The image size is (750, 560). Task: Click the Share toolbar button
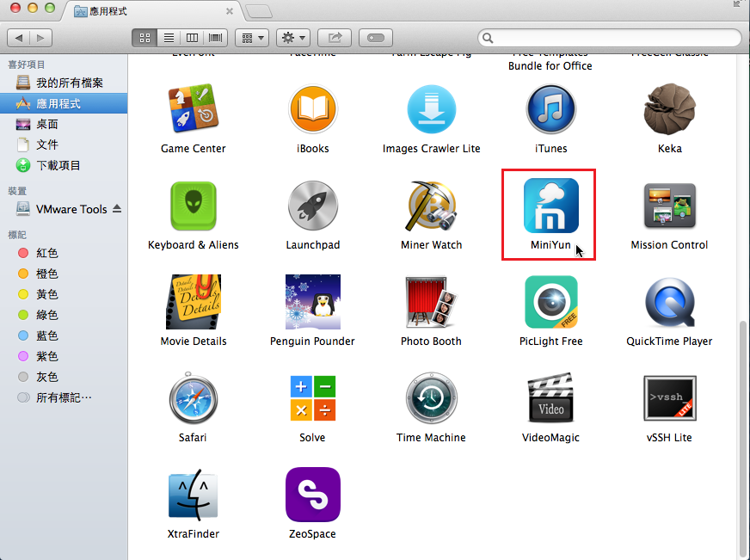tap(335, 38)
